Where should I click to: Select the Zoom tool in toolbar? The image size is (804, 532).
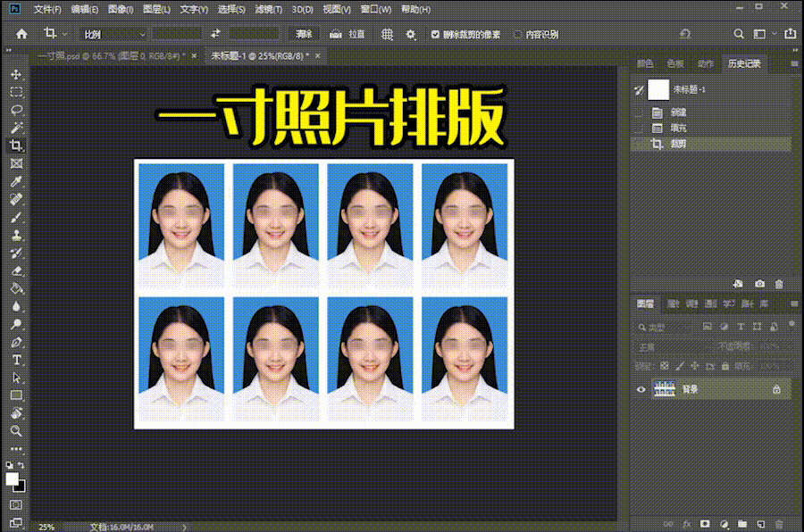(x=16, y=430)
